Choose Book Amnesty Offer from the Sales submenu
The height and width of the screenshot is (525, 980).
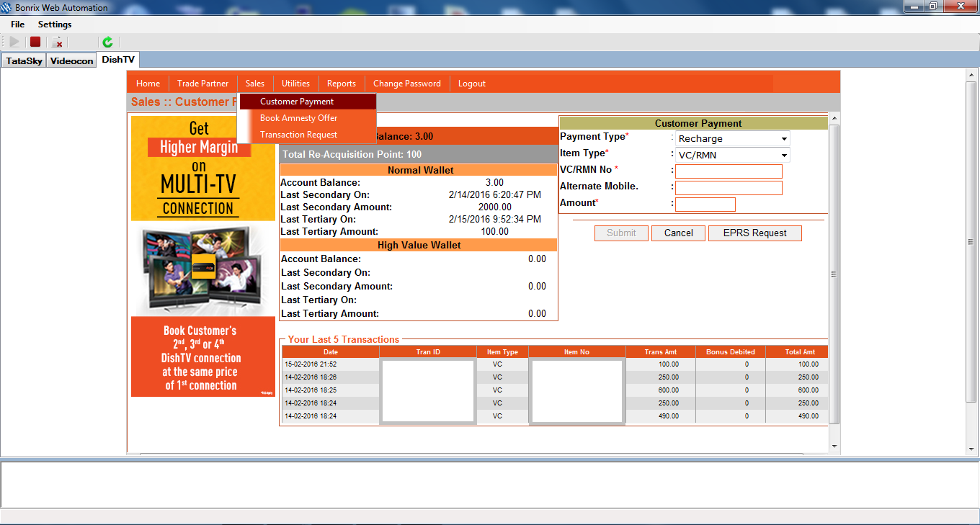pos(308,118)
